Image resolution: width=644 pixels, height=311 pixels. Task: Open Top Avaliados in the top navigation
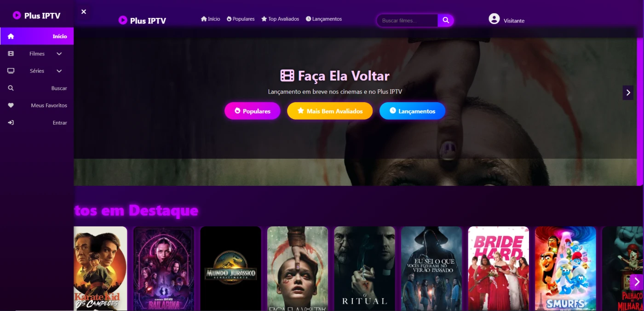[x=280, y=19]
